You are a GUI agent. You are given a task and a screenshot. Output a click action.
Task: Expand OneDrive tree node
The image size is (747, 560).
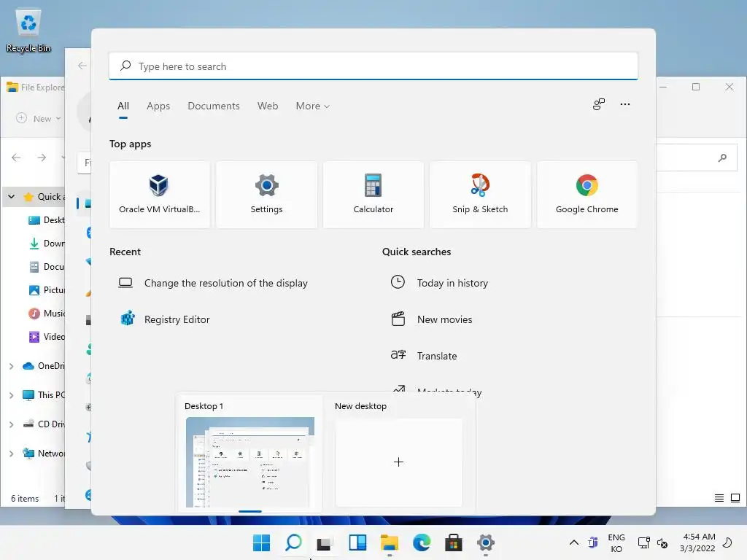coord(12,366)
